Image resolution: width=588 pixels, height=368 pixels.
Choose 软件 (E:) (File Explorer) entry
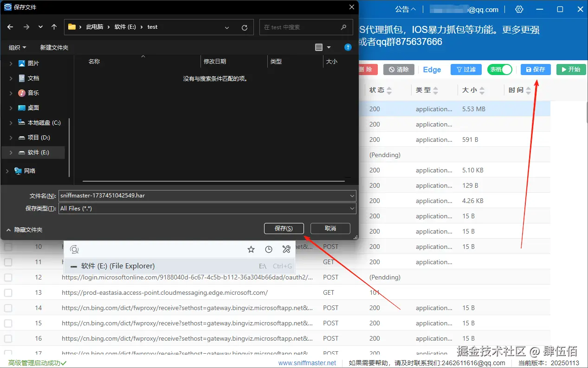(179, 266)
